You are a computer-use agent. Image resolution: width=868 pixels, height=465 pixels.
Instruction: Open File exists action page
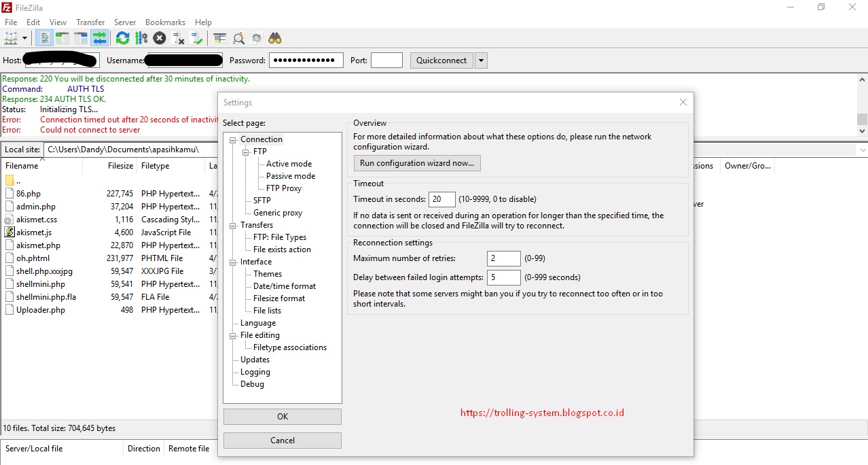pyautogui.click(x=282, y=249)
